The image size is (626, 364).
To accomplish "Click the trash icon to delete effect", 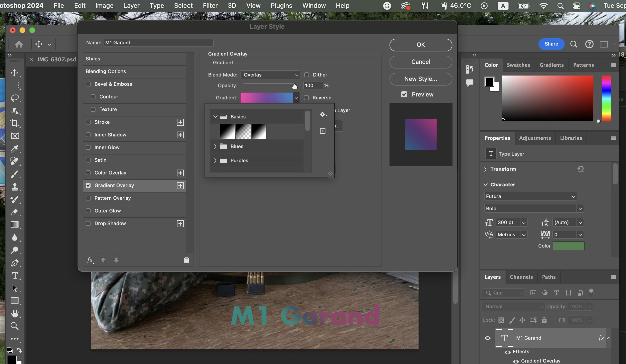I will click(186, 260).
